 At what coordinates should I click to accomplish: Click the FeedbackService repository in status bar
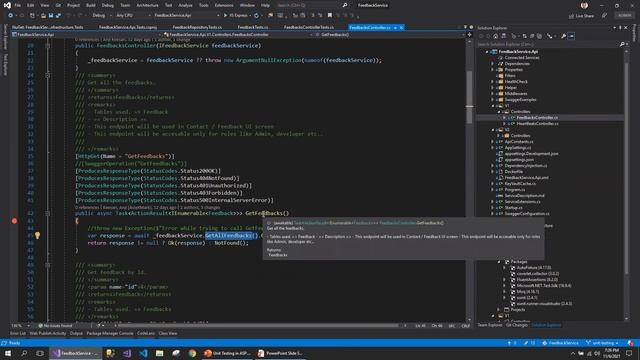point(560,343)
